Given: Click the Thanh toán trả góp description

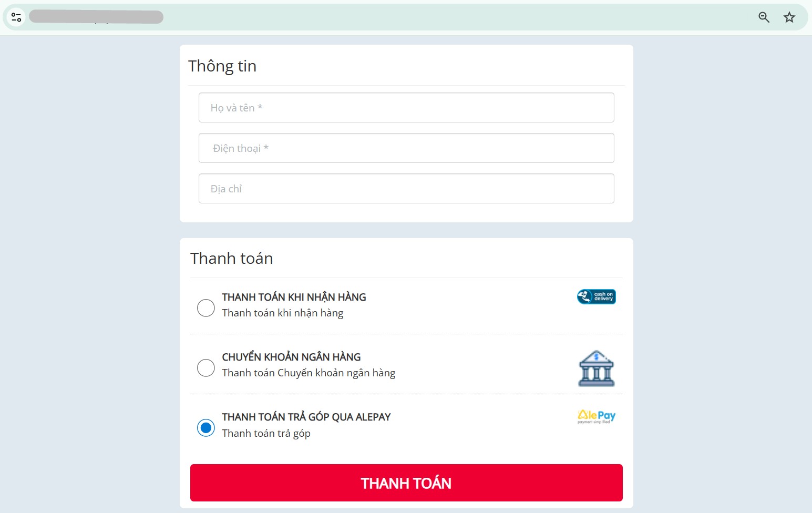Looking at the screenshot, I should tap(266, 433).
